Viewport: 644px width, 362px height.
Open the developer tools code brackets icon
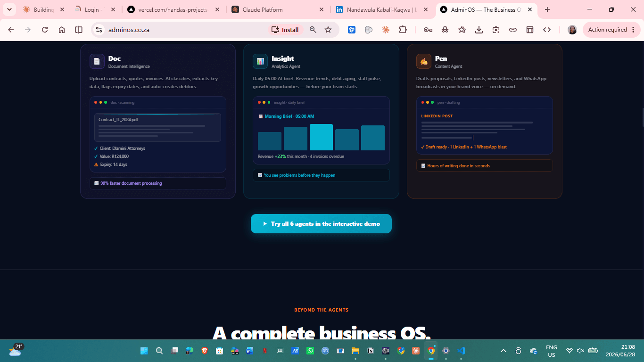tap(547, 30)
